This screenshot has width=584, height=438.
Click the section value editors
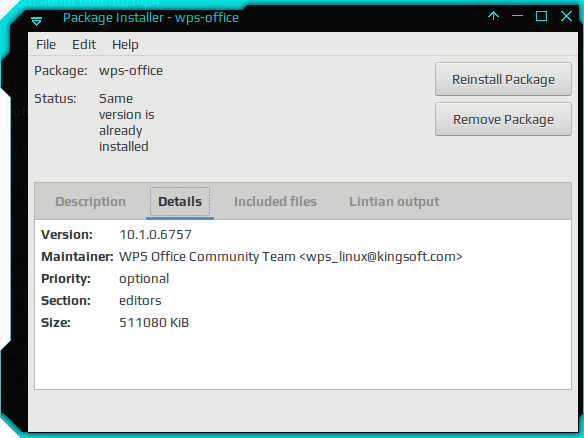coord(140,301)
